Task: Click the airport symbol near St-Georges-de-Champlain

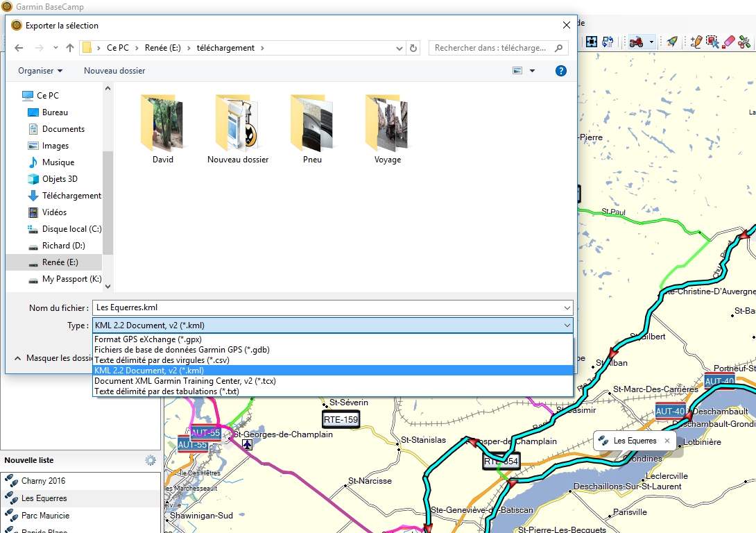Action: (x=248, y=444)
